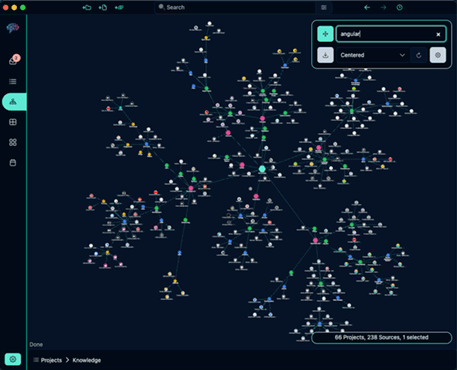This screenshot has width=457, height=370.
Task: Open settings with the gear button
Action: pyautogui.click(x=13, y=359)
